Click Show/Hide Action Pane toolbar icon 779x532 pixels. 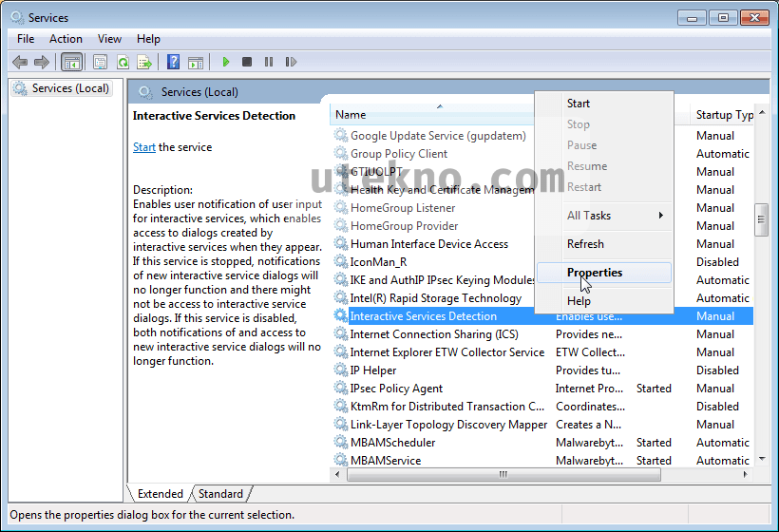click(196, 62)
